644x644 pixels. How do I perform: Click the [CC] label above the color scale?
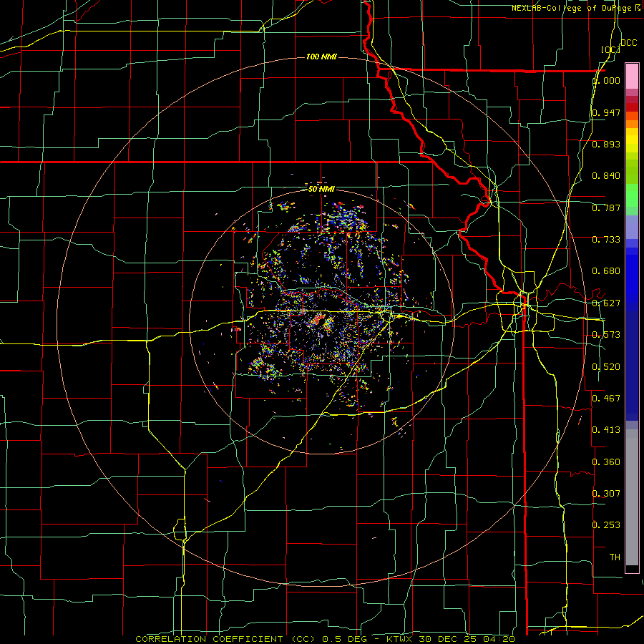[x=610, y=49]
